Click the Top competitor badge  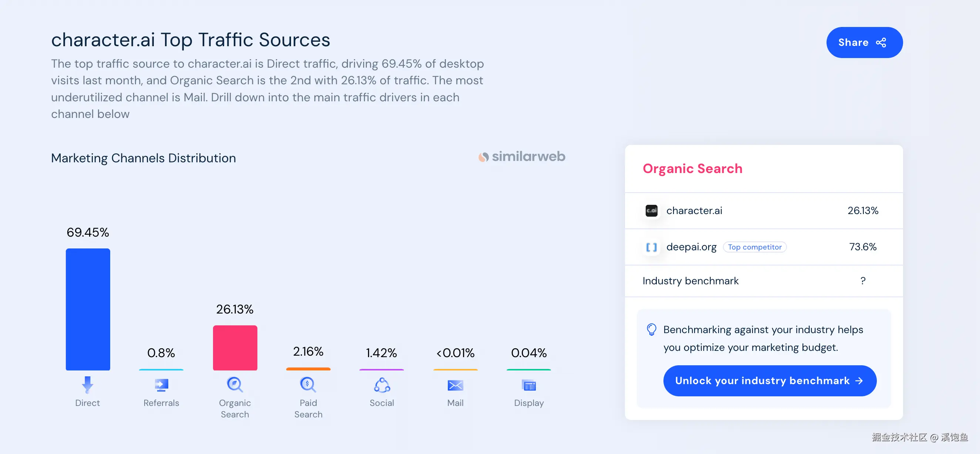pos(754,247)
